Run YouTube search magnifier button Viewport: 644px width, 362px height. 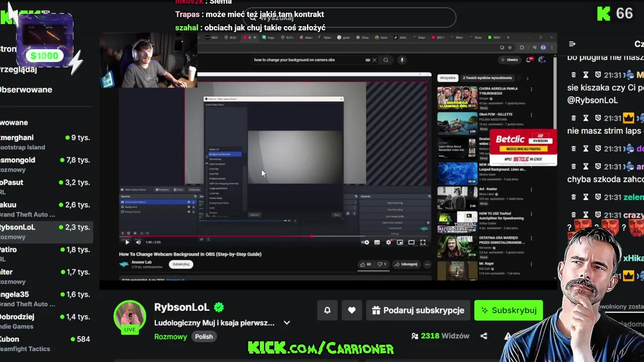point(386,60)
